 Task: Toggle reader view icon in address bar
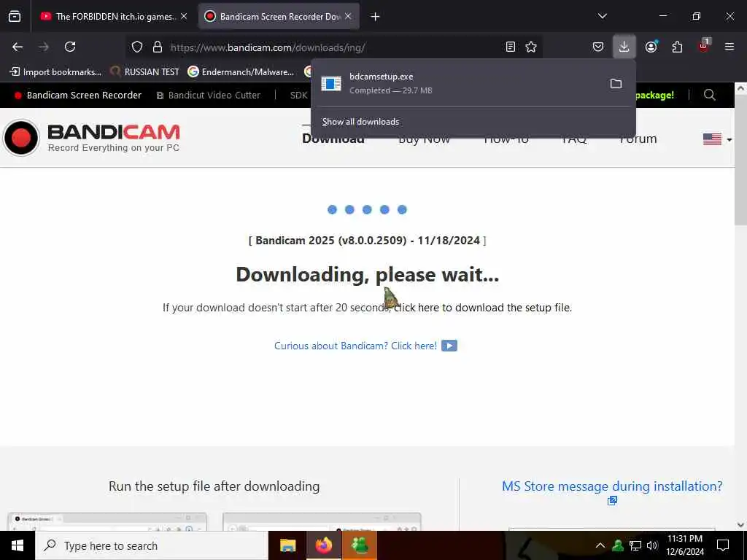(x=510, y=47)
